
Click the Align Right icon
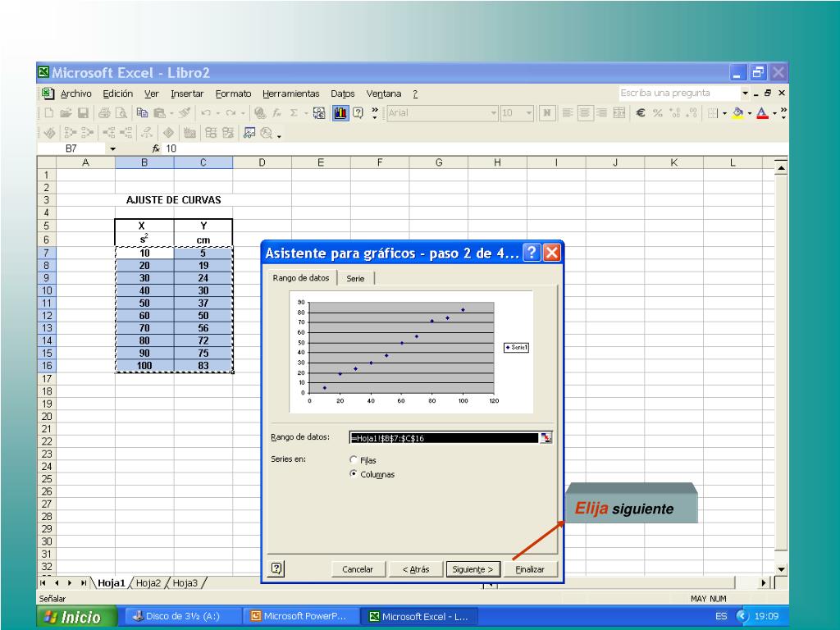pyautogui.click(x=602, y=112)
